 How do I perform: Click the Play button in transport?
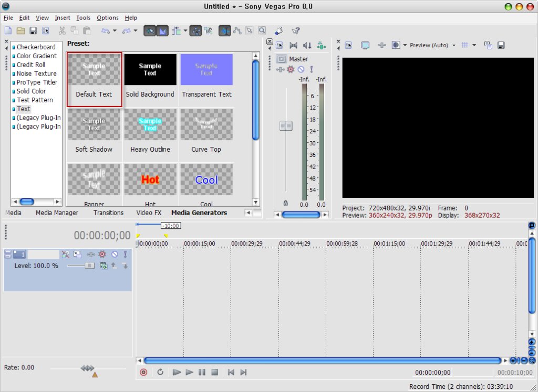(x=189, y=372)
